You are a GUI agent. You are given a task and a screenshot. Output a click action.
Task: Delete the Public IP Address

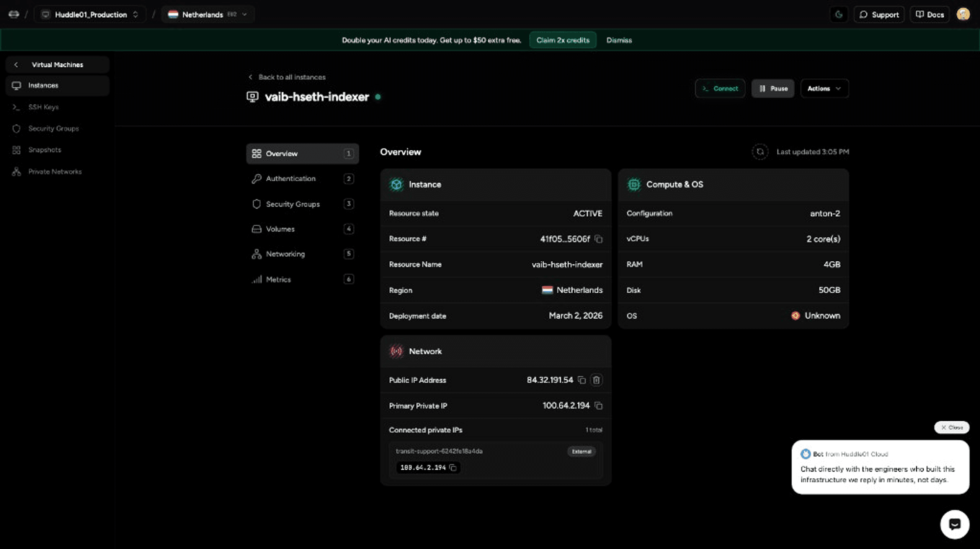click(x=596, y=380)
